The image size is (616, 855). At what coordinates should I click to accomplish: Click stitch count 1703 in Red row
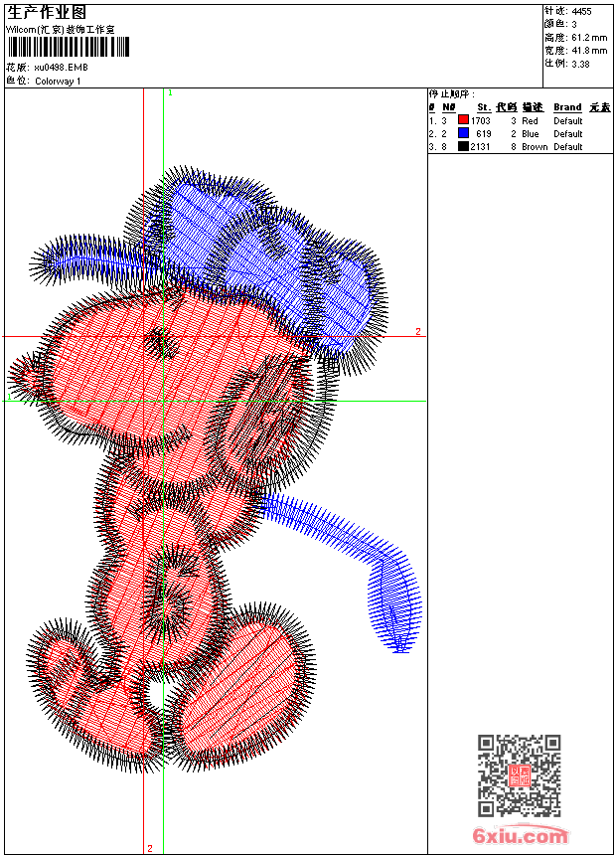[481, 121]
